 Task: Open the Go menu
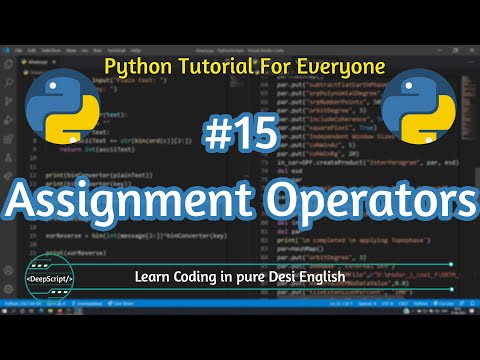[85, 50]
